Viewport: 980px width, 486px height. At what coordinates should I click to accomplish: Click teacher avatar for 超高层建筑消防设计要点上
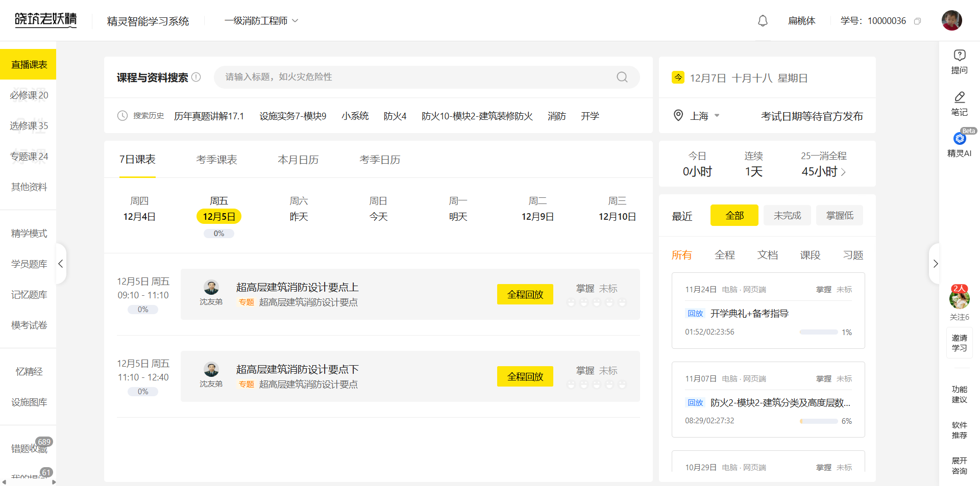click(x=211, y=287)
